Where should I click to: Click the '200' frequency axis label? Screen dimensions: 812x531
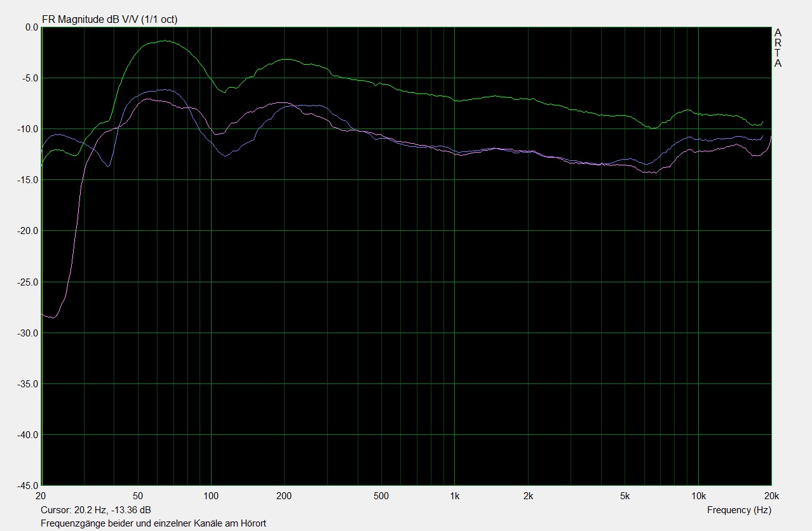click(x=284, y=495)
